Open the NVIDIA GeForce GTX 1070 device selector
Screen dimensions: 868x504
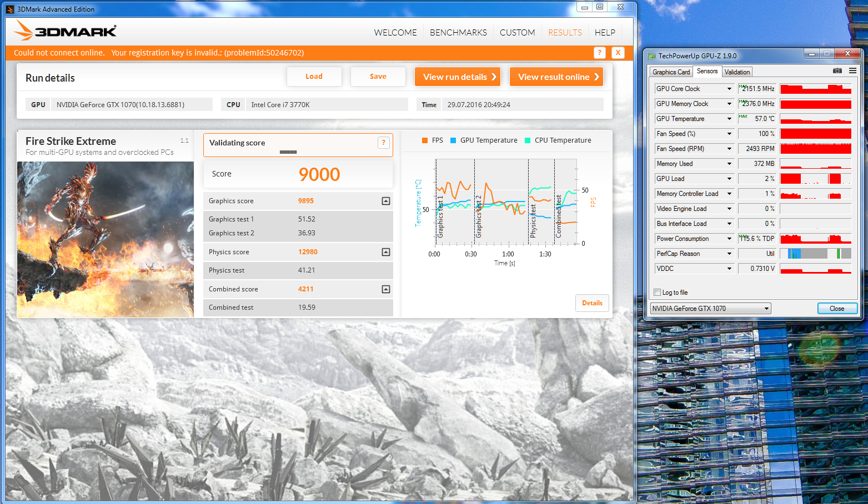coord(711,309)
